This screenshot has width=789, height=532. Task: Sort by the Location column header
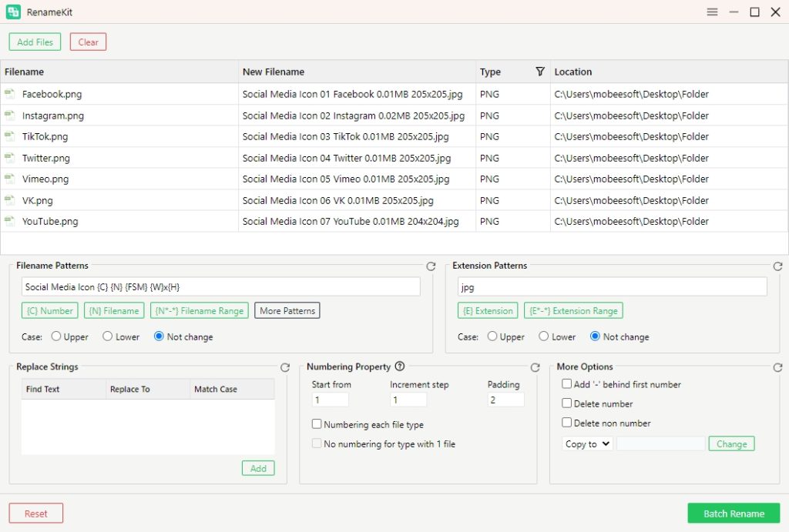(x=573, y=72)
